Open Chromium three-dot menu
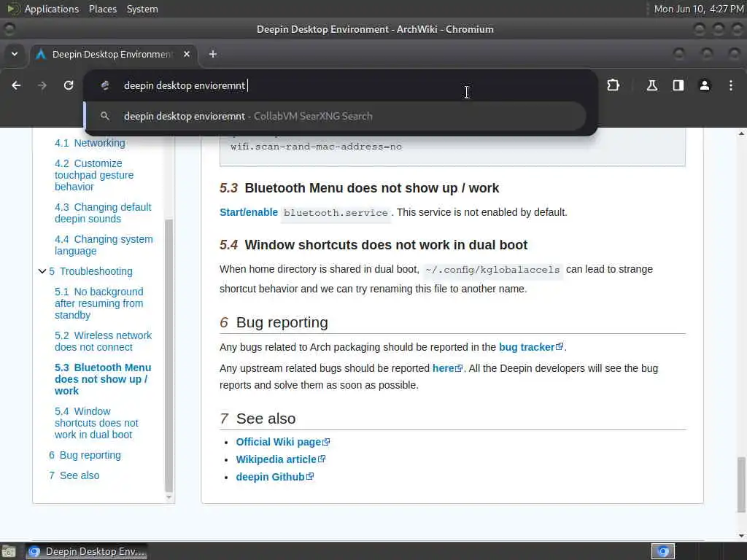This screenshot has width=747, height=560. click(x=731, y=86)
